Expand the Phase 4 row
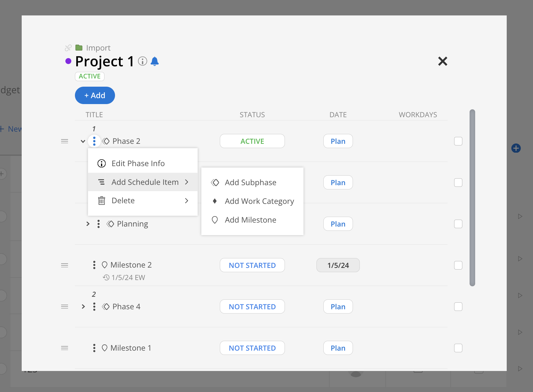Screen dimensions: 533x392 tap(83, 306)
